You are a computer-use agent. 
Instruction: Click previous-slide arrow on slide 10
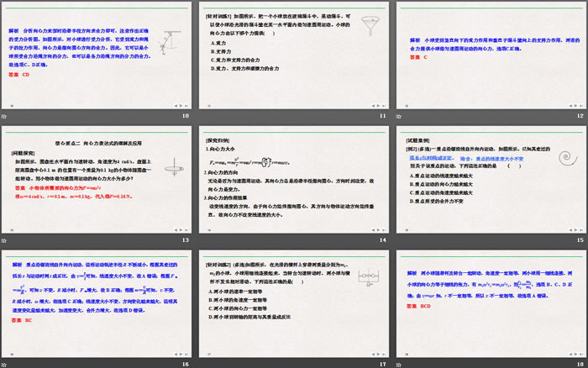click(x=176, y=106)
